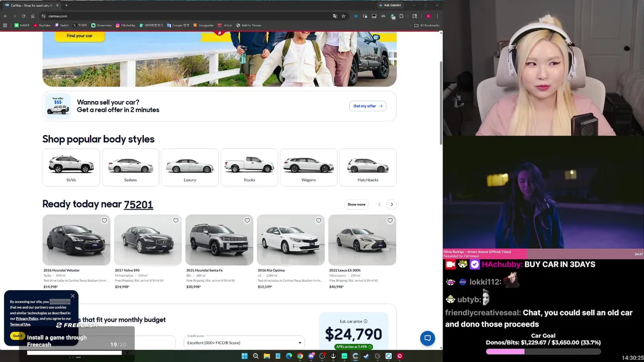644x362 pixels.
Task: Open the Add to Throne bookmark
Action: coord(249,25)
